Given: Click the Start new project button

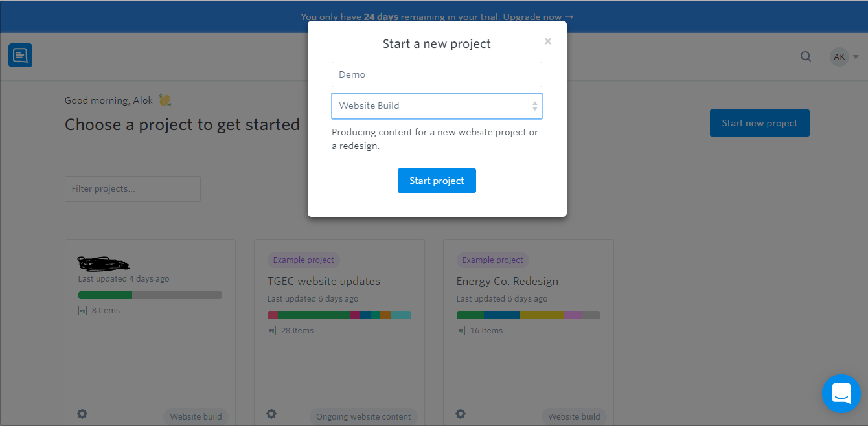Looking at the screenshot, I should click(759, 122).
